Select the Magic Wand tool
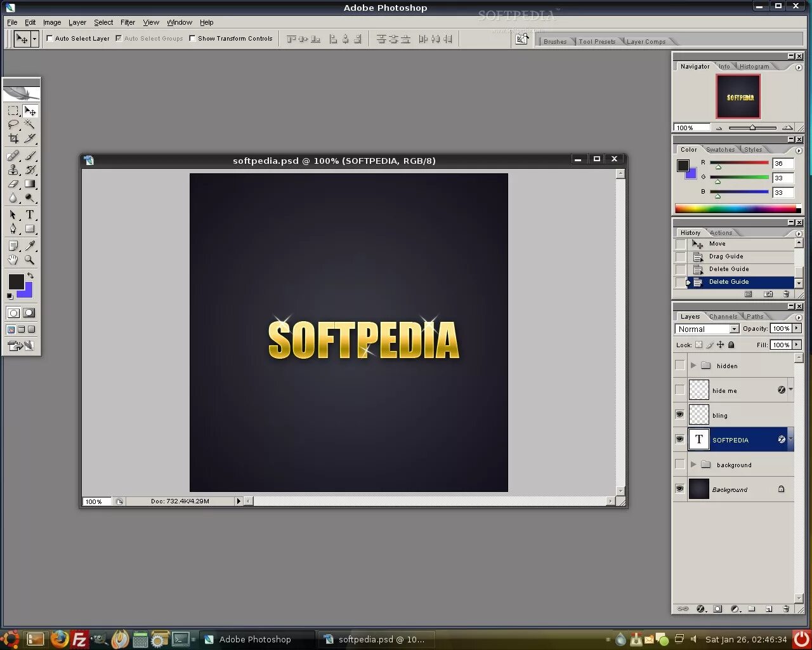Image resolution: width=812 pixels, height=650 pixels. 30,124
